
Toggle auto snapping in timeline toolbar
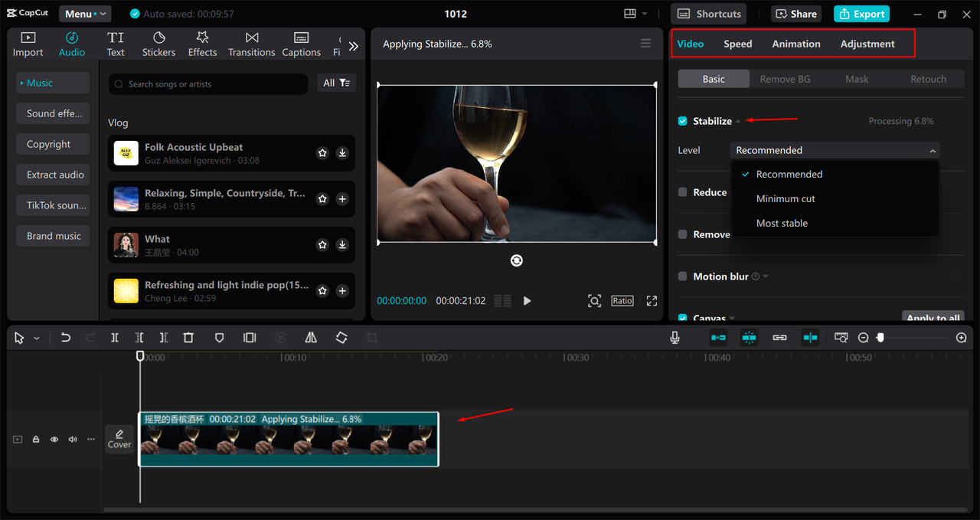tap(749, 338)
